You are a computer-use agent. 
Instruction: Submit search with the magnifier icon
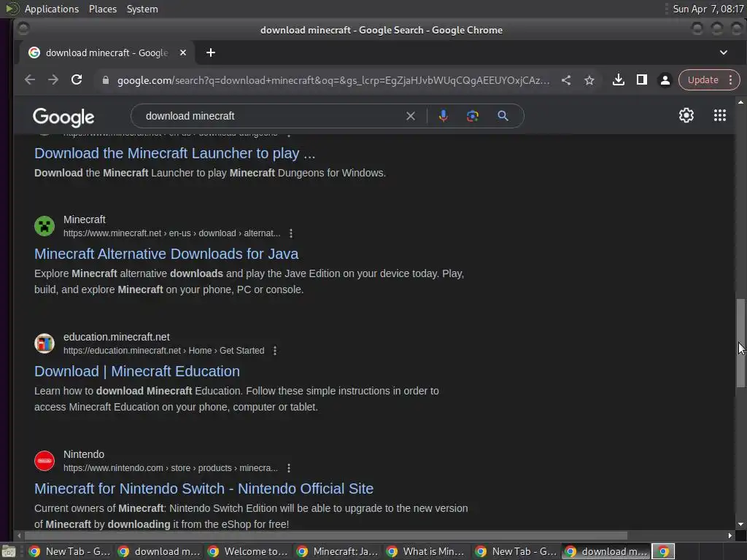point(503,116)
